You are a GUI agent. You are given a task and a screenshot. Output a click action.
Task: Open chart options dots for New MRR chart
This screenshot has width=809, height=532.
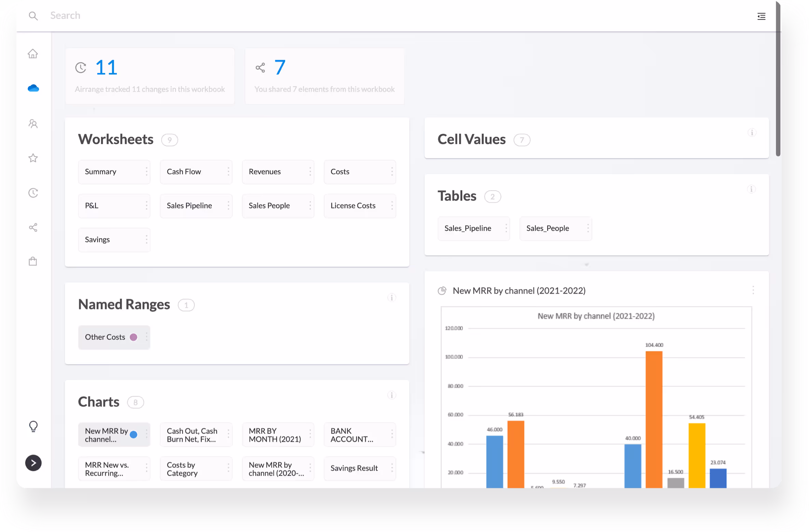tap(753, 290)
